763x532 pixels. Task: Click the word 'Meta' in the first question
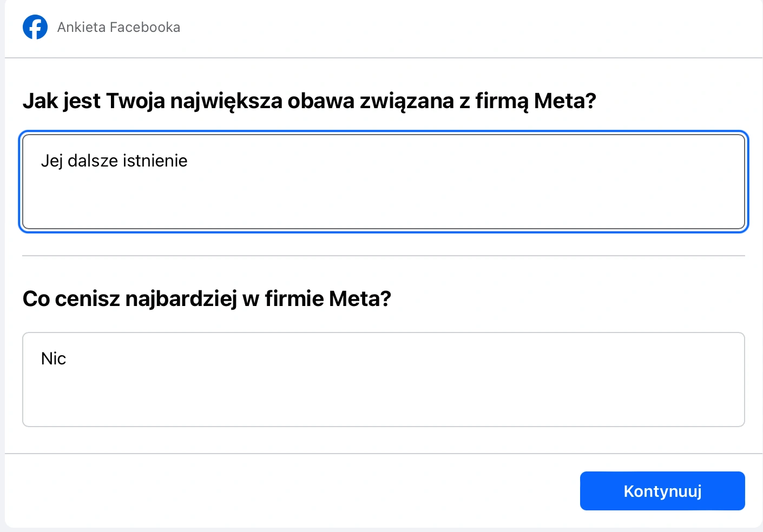tap(560, 101)
